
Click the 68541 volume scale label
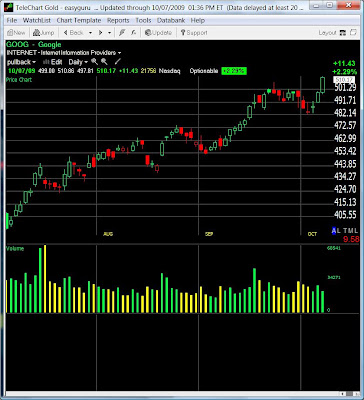tap(334, 248)
